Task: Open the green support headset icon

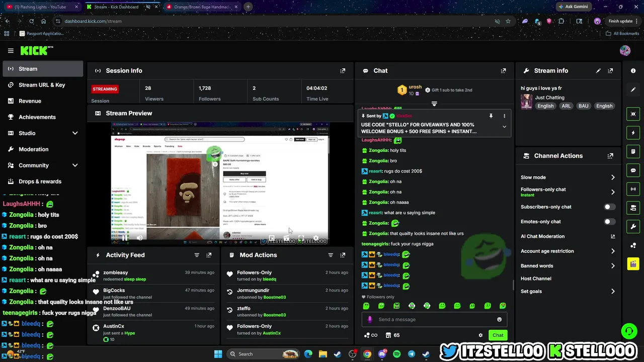Action: (x=628, y=331)
